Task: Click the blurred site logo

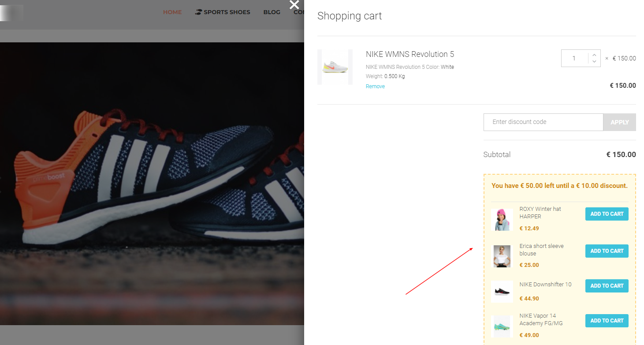Action: [11, 13]
